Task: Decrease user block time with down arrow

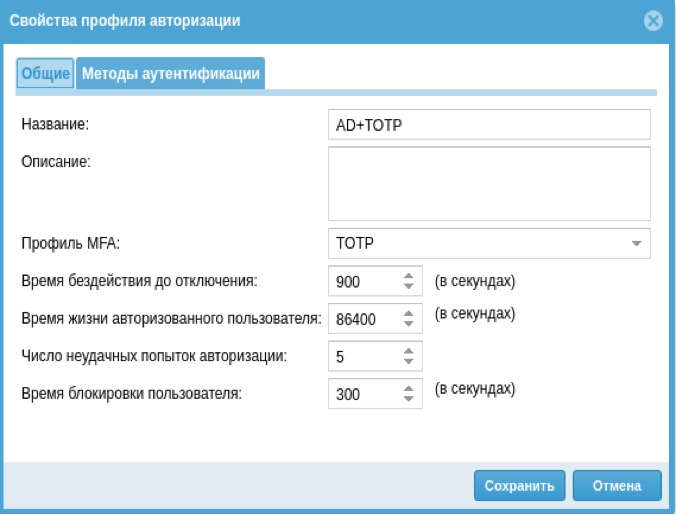Action: coord(409,398)
